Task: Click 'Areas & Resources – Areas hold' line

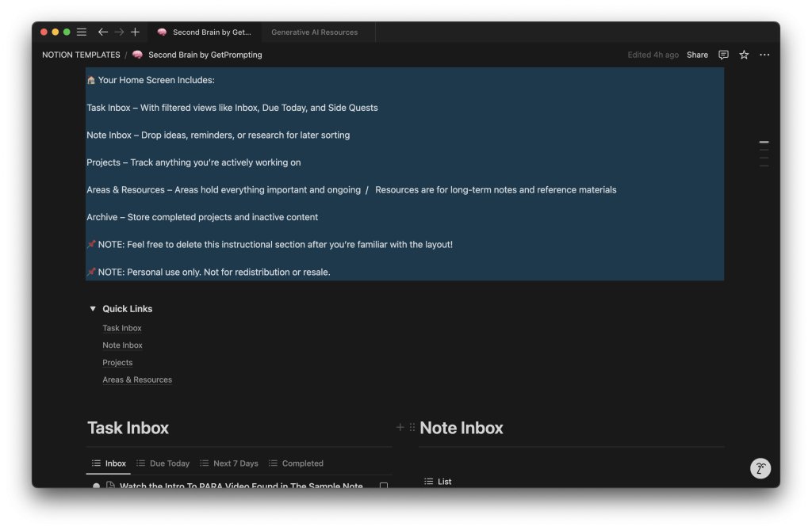Action: click(x=351, y=190)
